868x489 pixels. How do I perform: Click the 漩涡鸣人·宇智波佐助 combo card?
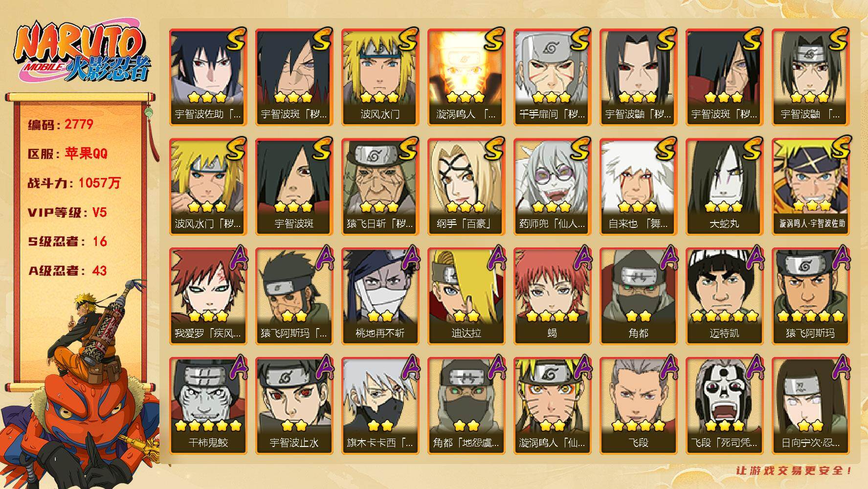click(810, 187)
